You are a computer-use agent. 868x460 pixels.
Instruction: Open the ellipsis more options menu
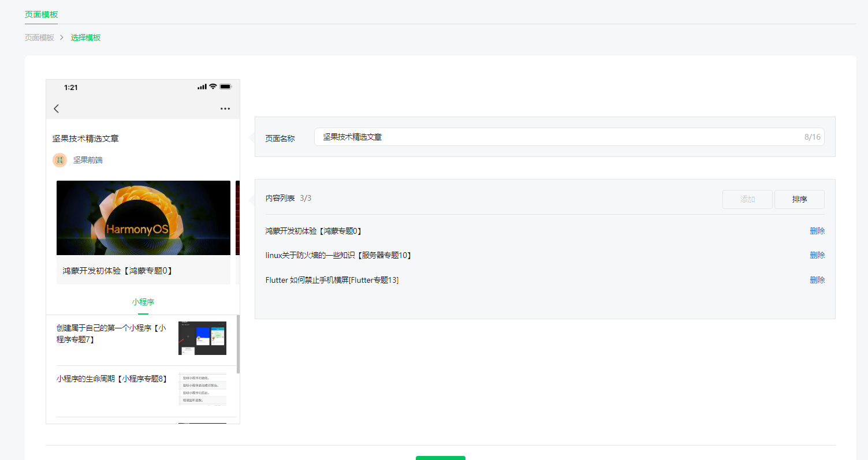tap(225, 108)
